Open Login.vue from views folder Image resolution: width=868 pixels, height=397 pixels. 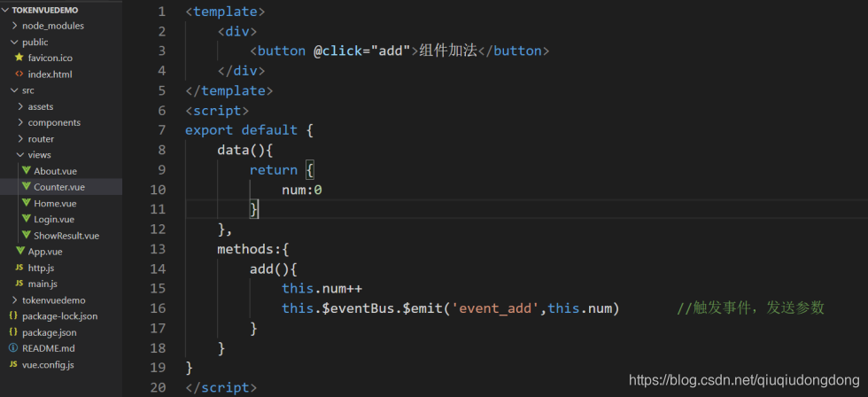coord(54,219)
